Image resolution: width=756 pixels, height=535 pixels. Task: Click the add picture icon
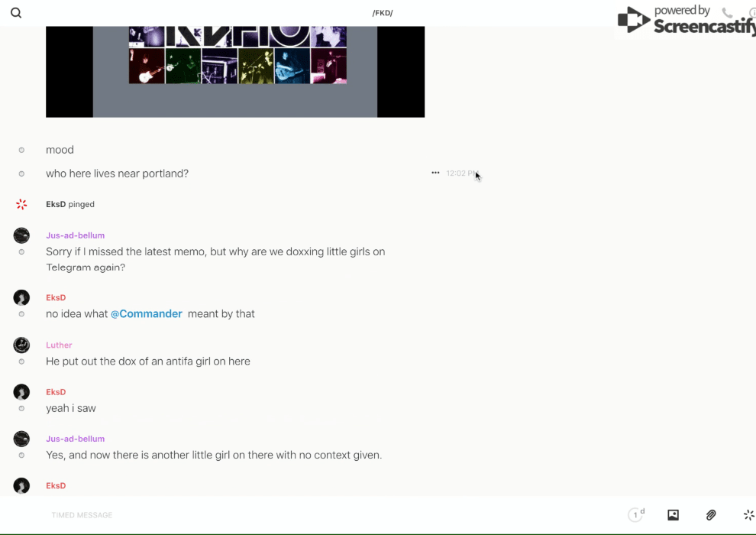tap(673, 515)
